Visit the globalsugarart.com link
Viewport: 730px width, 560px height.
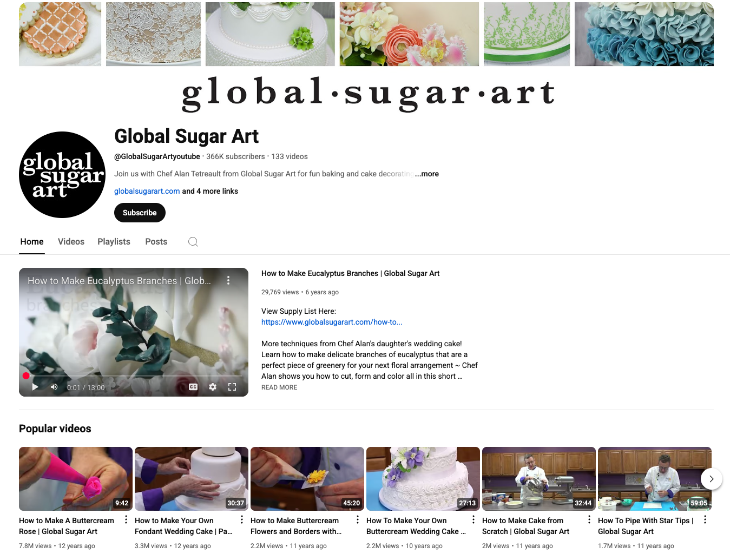point(147,191)
